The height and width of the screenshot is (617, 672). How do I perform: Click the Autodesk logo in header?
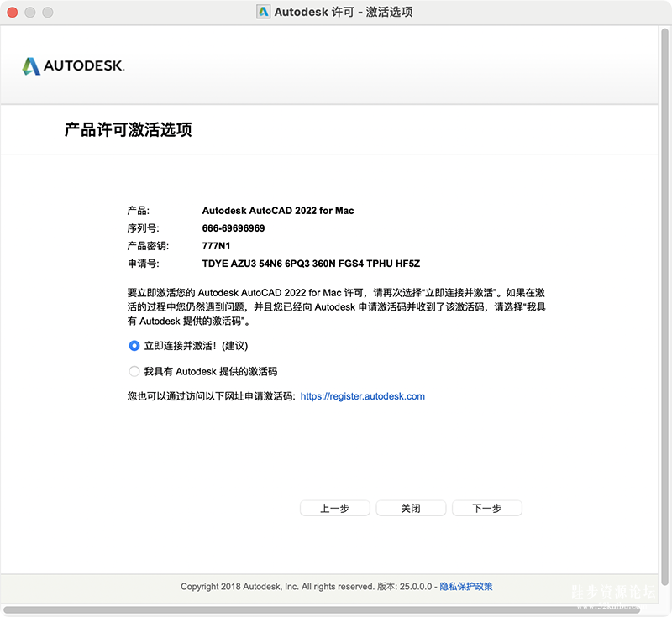coord(73,66)
